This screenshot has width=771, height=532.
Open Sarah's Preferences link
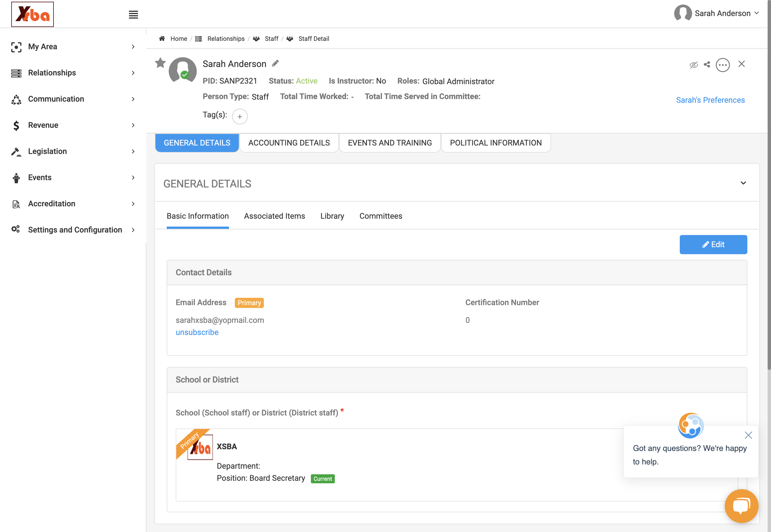click(x=710, y=100)
